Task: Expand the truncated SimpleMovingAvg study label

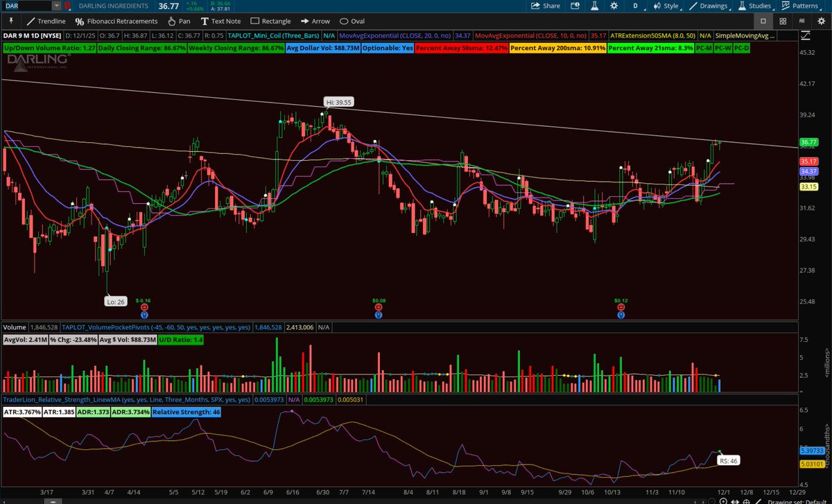Action: [x=745, y=35]
